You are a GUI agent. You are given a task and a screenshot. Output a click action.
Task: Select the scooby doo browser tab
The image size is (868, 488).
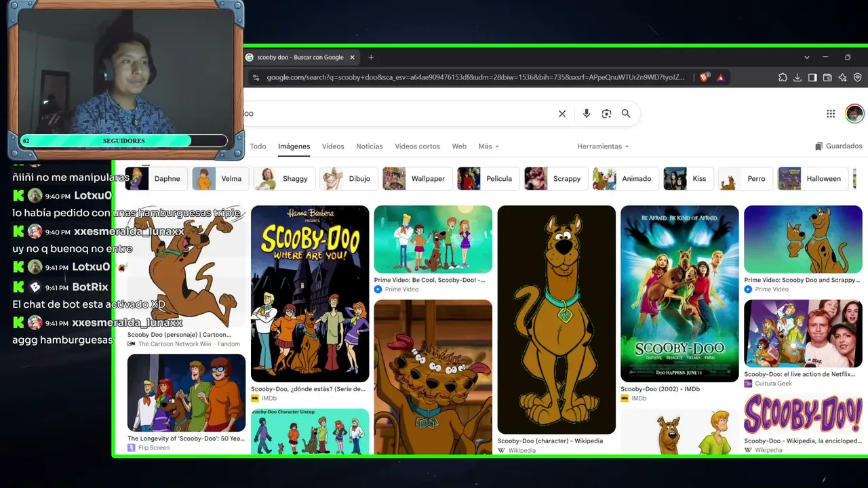(301, 58)
